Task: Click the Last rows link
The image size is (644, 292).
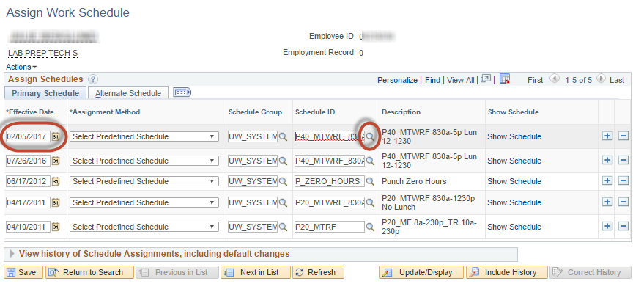Action: coord(617,80)
